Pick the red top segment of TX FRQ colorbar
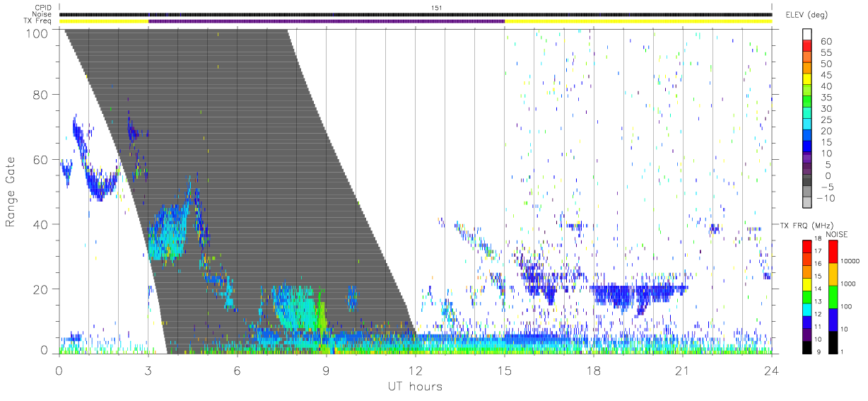This screenshot has height=401, width=868. (807, 245)
